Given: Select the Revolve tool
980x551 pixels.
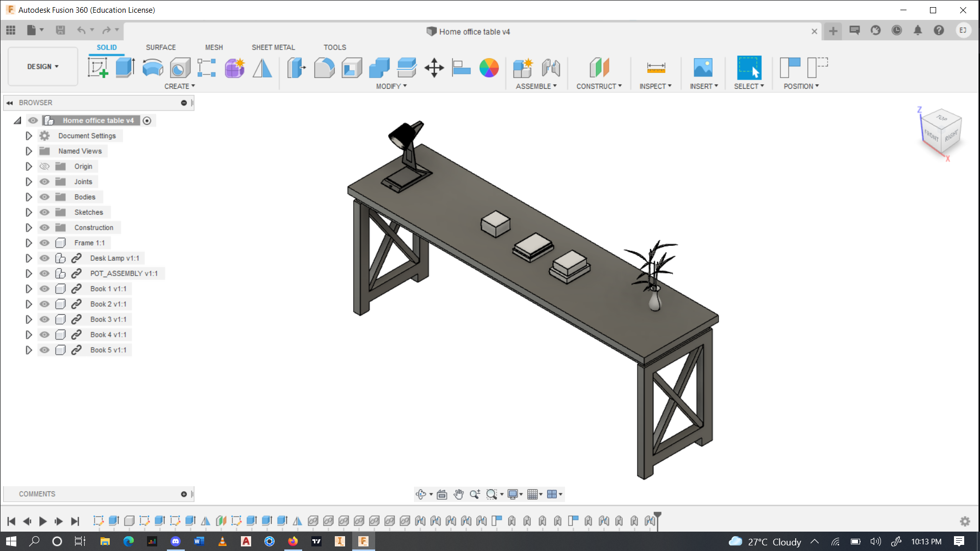Looking at the screenshot, I should (x=153, y=67).
